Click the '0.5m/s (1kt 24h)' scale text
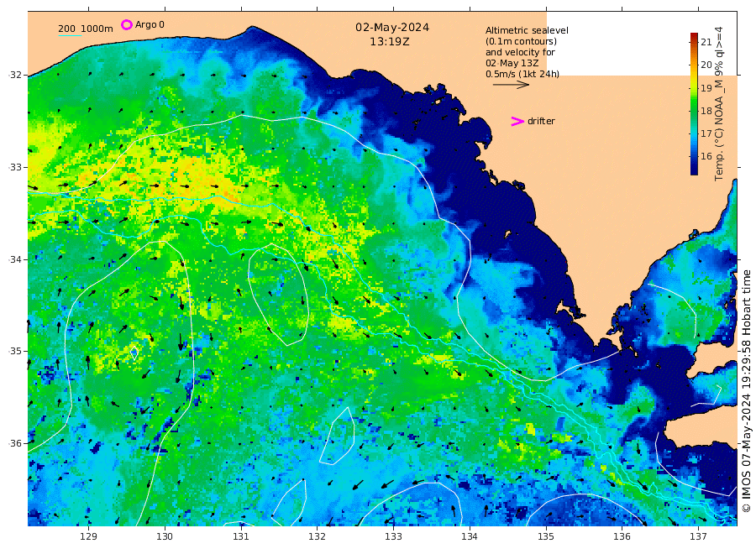 tap(522, 74)
